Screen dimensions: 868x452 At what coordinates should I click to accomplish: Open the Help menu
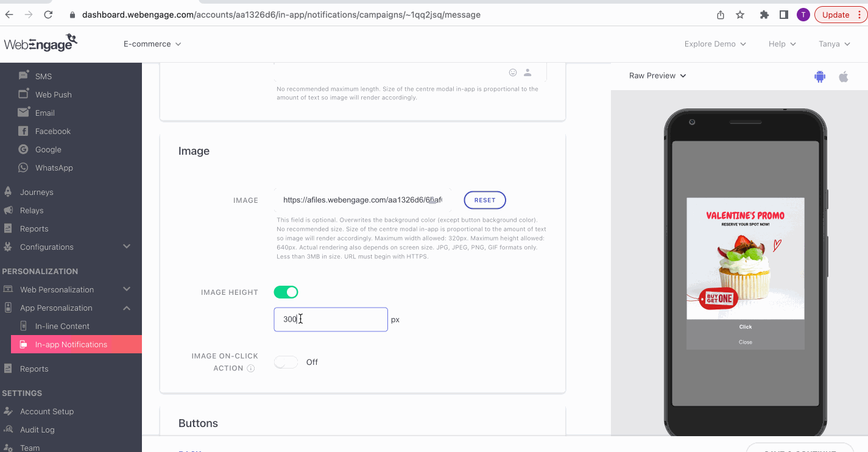782,44
